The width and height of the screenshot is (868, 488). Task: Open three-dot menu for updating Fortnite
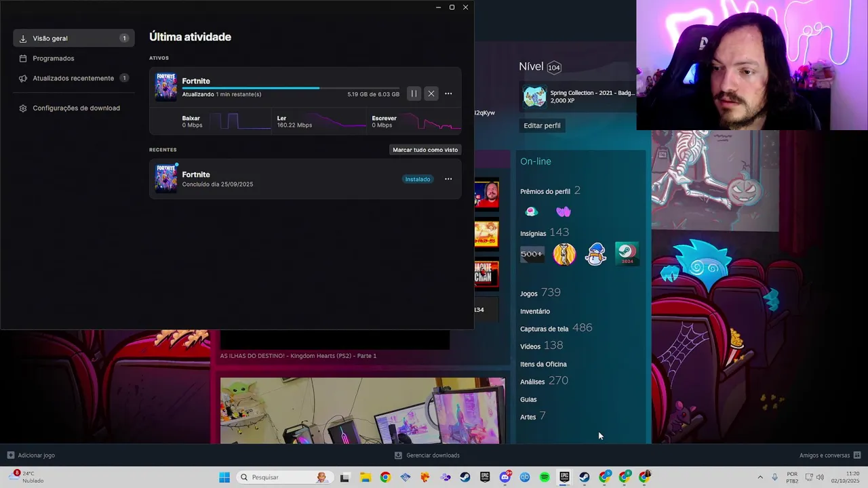(x=448, y=94)
